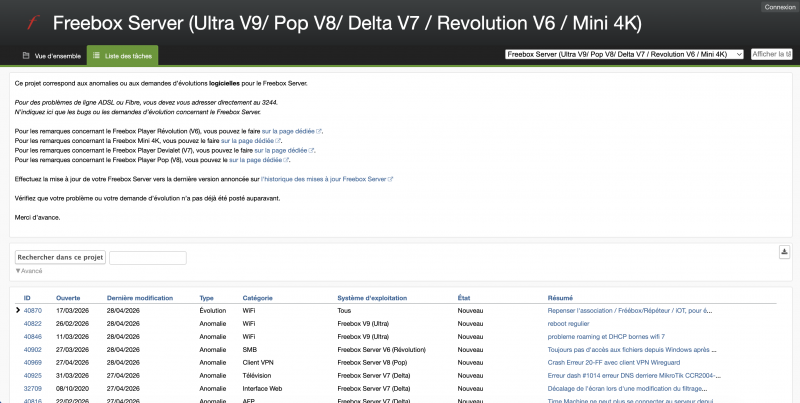Sort tasks by Résumé column
The height and width of the screenshot is (403, 800).
pos(560,298)
